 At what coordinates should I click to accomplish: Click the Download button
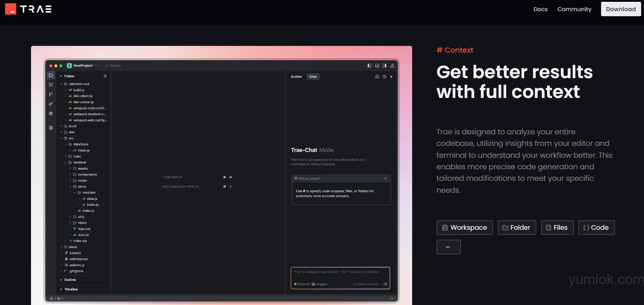[x=621, y=9]
